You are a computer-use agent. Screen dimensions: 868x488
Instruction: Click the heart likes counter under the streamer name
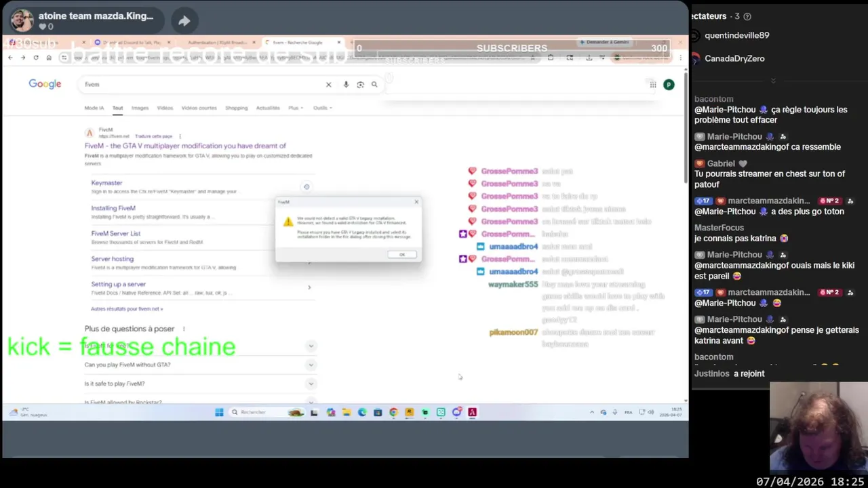46,26
